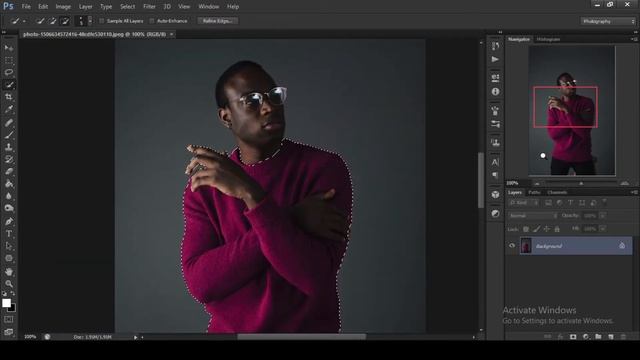This screenshot has width=640, height=360.
Task: Toggle Lock transparent pixels
Action: (x=526, y=229)
